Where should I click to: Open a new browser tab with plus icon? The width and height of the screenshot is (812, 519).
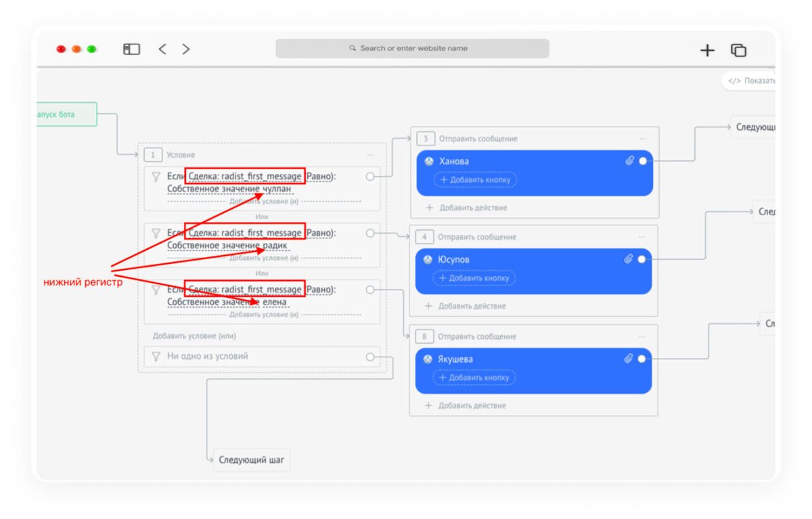click(x=707, y=50)
